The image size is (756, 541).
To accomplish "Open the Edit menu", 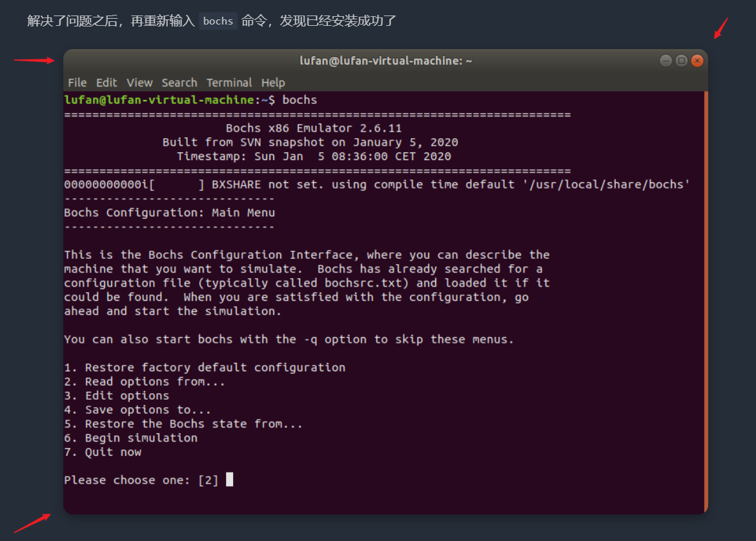I will [107, 83].
